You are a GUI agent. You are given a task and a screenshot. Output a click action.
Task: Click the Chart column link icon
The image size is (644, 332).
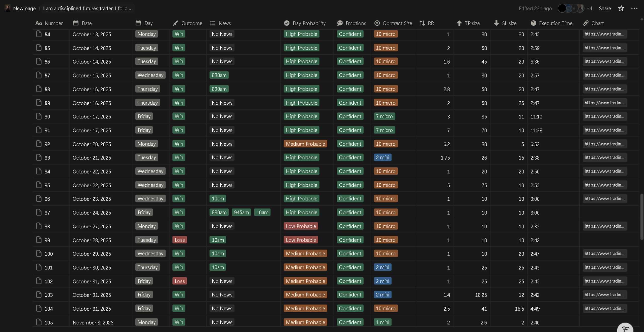click(x=586, y=23)
